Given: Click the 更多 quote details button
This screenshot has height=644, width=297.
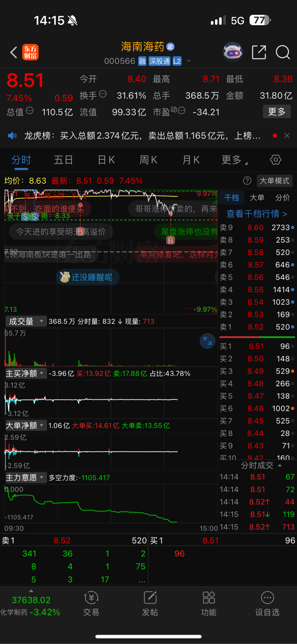Looking at the screenshot, I should (x=277, y=112).
